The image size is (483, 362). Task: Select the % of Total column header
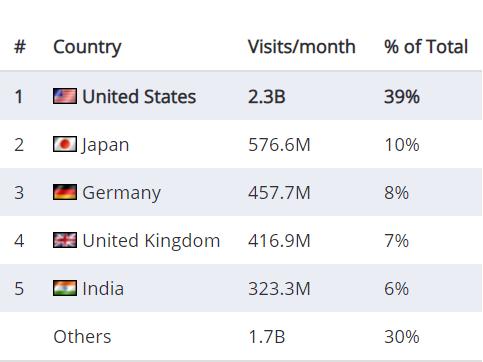click(x=426, y=46)
